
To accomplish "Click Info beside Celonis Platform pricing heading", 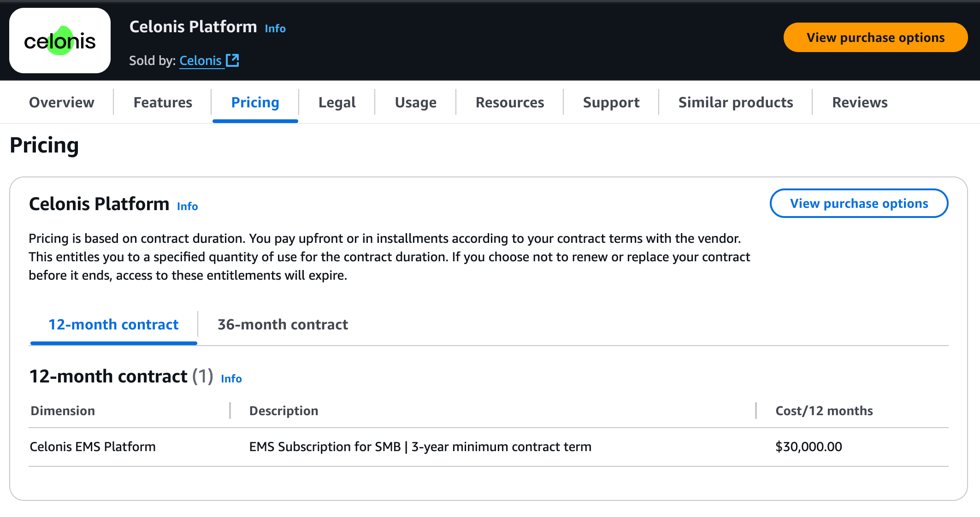I will [x=188, y=206].
